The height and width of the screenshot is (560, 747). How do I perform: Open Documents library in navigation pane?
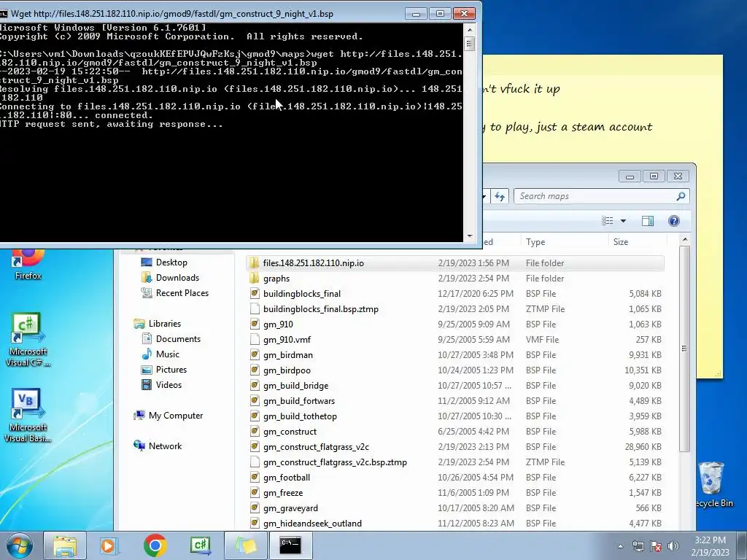pyautogui.click(x=171, y=339)
